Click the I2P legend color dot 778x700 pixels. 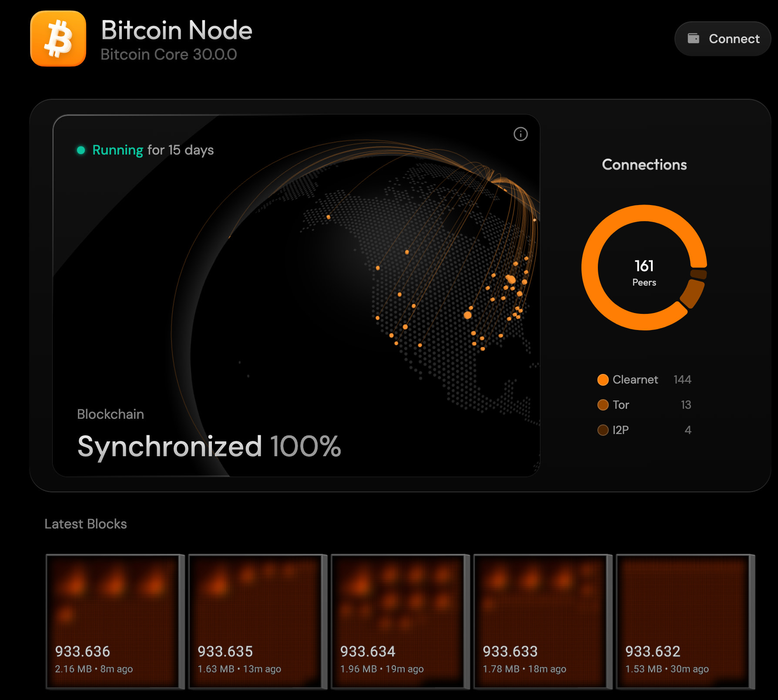[x=603, y=430]
